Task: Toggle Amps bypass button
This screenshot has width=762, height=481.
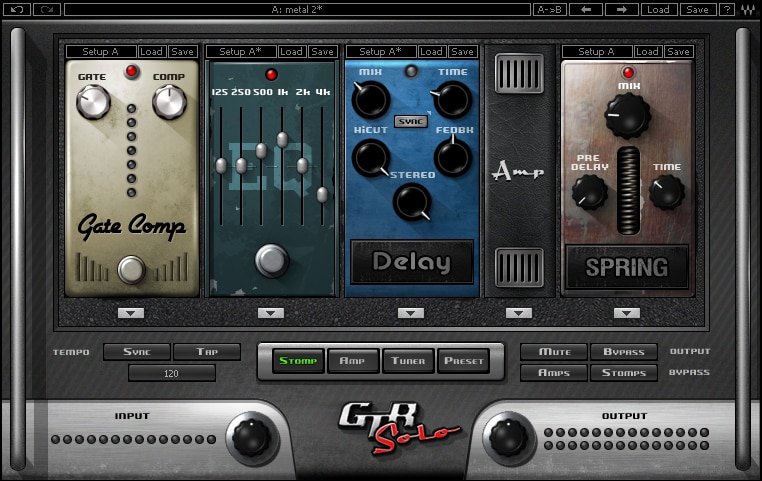Action: 554,373
